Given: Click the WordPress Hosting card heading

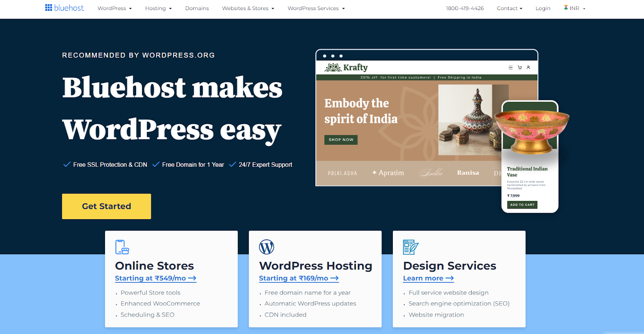Looking at the screenshot, I should pos(316,266).
